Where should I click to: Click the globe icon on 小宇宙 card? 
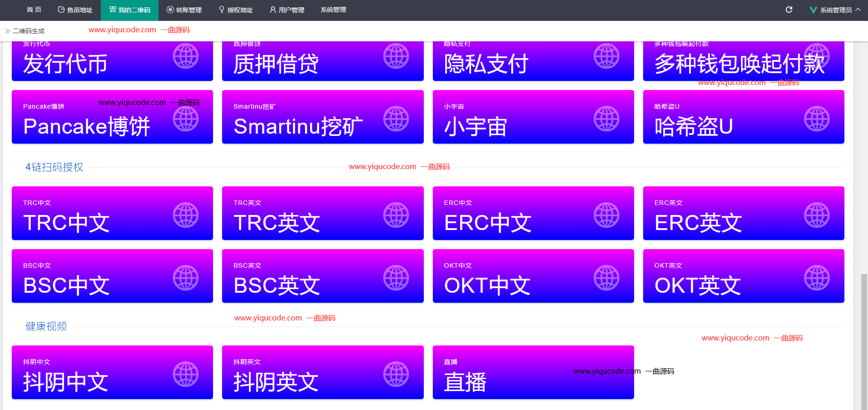[x=607, y=119]
